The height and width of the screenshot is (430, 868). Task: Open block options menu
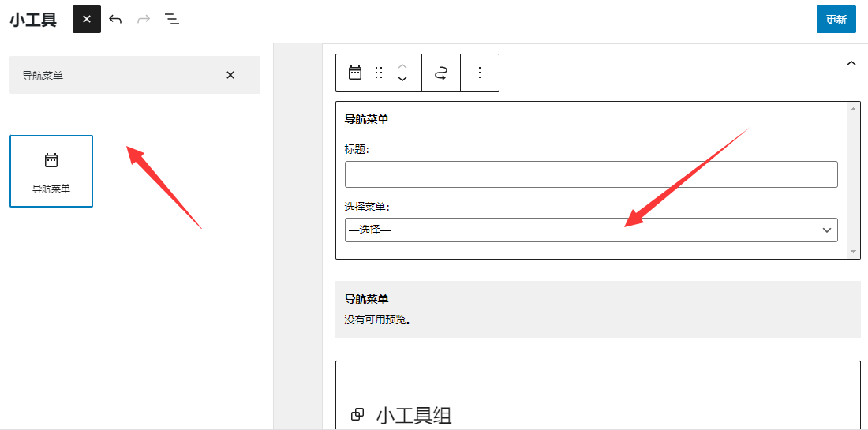tap(480, 73)
